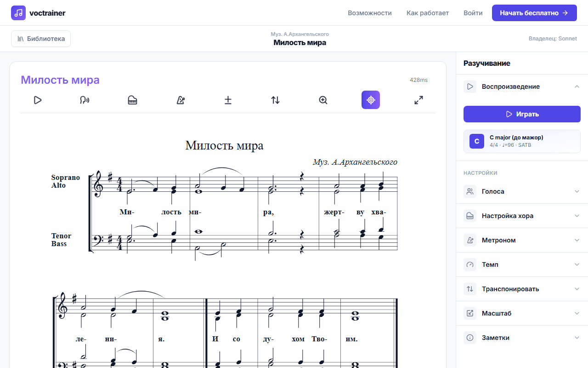The image size is (588, 368).
Task: Click the magnifier zoom icon in the toolbar
Action: (323, 100)
